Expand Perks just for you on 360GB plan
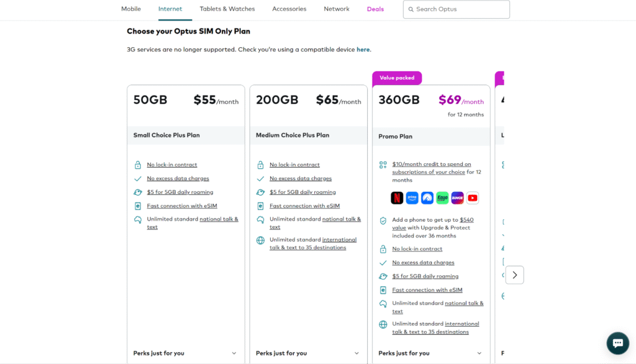The height and width of the screenshot is (364, 636). click(x=479, y=353)
